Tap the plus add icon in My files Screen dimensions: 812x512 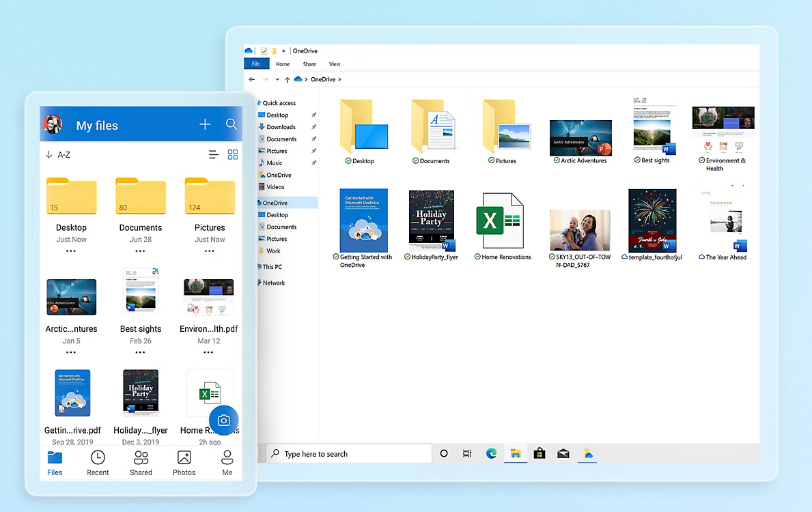pyautogui.click(x=205, y=124)
